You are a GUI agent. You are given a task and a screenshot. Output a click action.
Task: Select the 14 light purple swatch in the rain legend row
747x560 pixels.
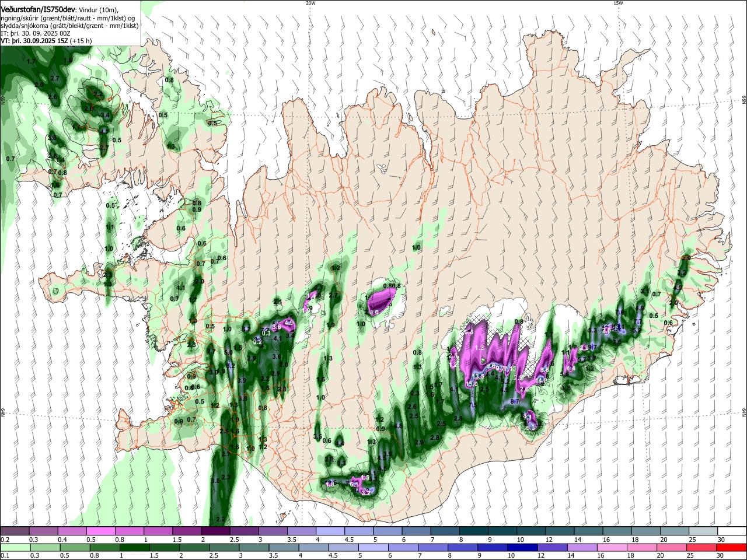pyautogui.click(x=581, y=547)
